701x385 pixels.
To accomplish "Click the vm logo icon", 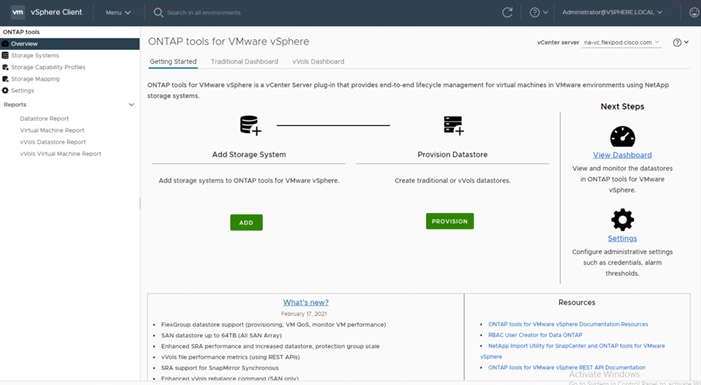I will [x=17, y=12].
